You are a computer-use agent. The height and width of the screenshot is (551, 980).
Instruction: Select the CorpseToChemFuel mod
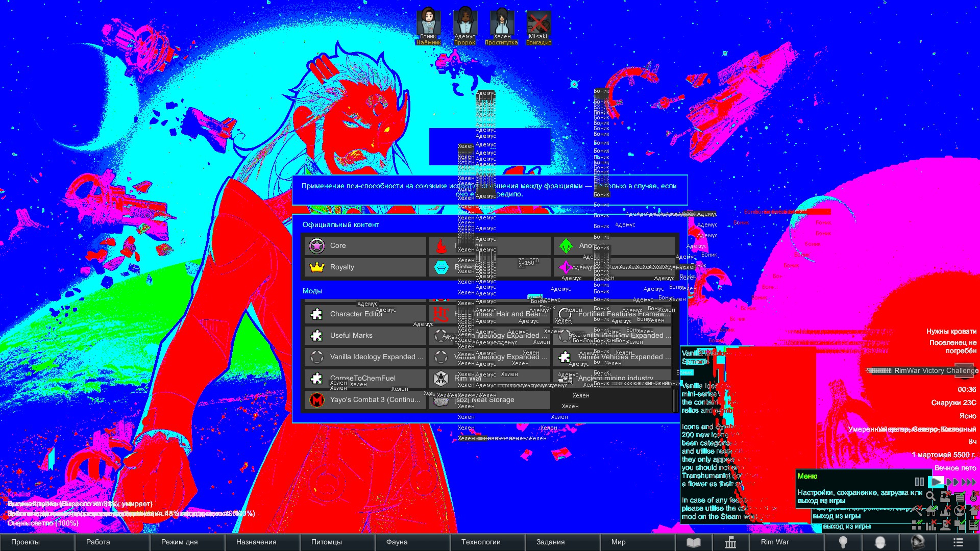point(365,379)
